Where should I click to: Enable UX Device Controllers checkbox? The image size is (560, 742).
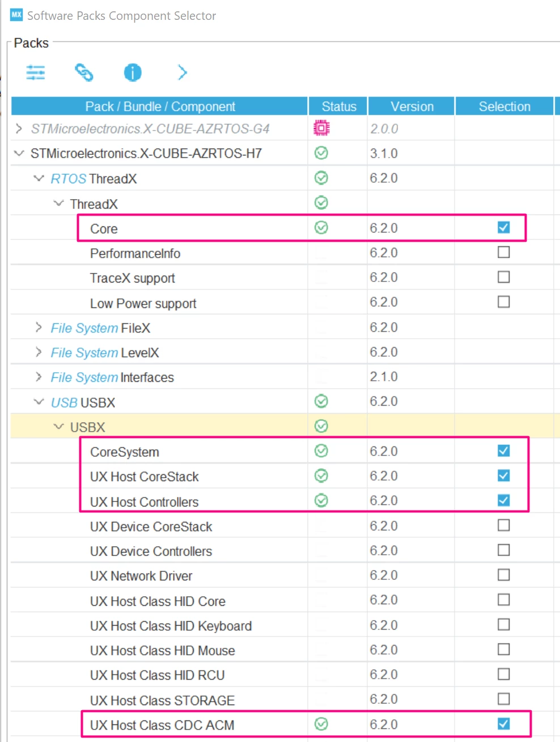point(503,550)
